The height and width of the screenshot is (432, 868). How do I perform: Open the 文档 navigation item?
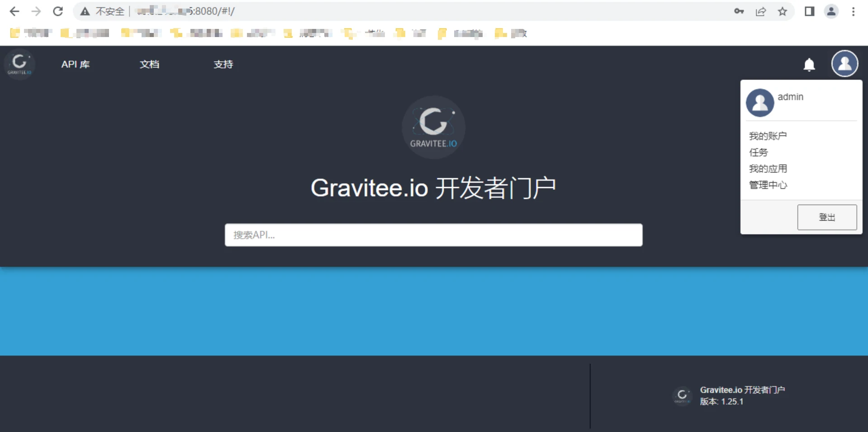click(x=149, y=64)
